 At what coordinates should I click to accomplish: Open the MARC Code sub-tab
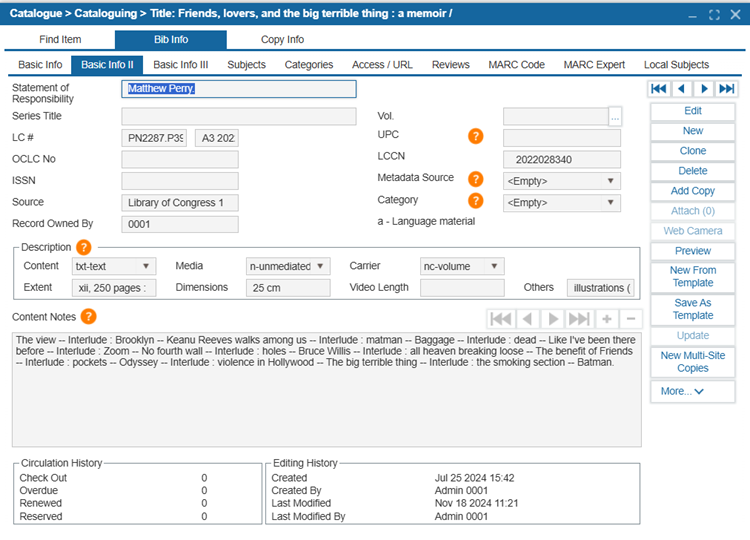pyautogui.click(x=516, y=65)
